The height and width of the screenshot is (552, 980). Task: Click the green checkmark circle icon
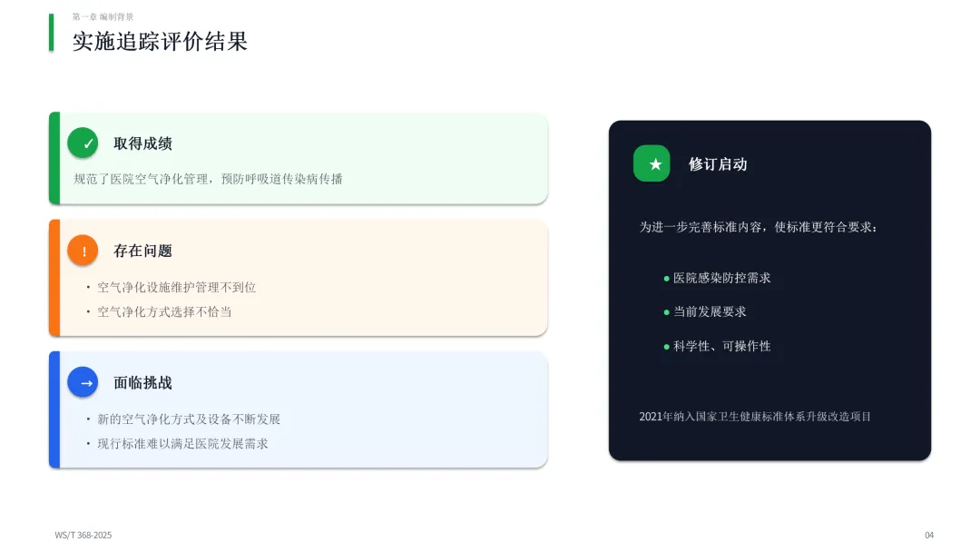click(83, 143)
